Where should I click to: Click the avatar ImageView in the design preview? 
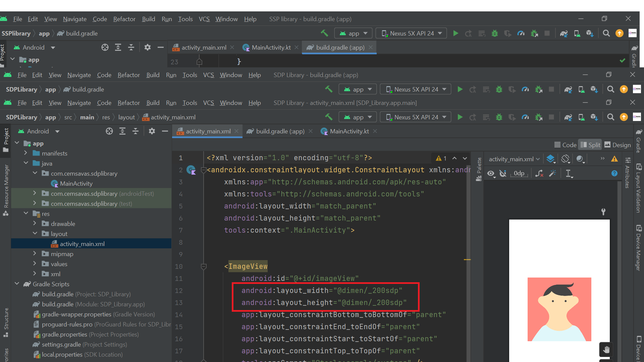559,309
